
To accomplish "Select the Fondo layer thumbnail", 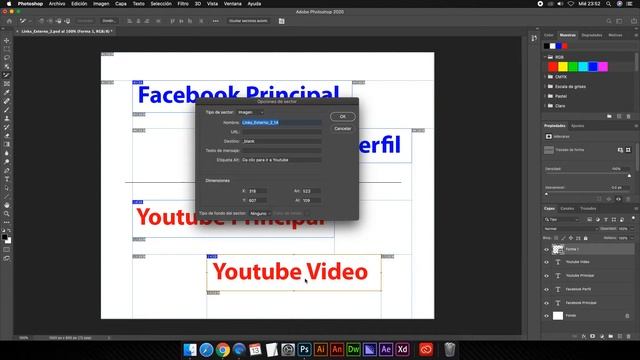I will click(x=558, y=316).
